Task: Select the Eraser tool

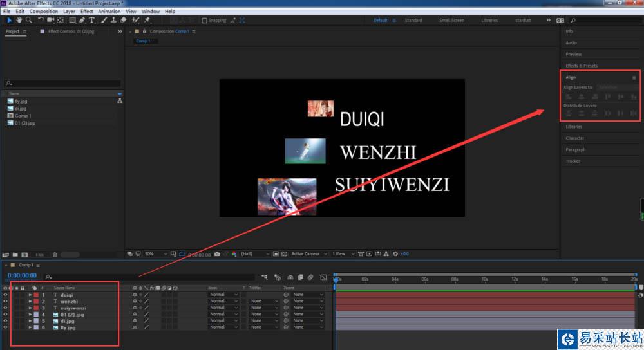Action: (123, 20)
